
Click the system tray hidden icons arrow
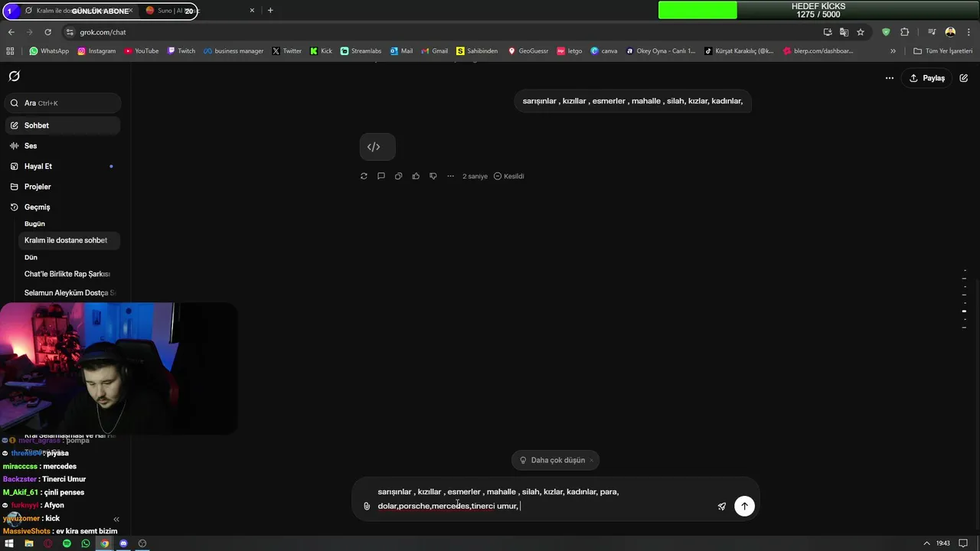[x=928, y=543]
